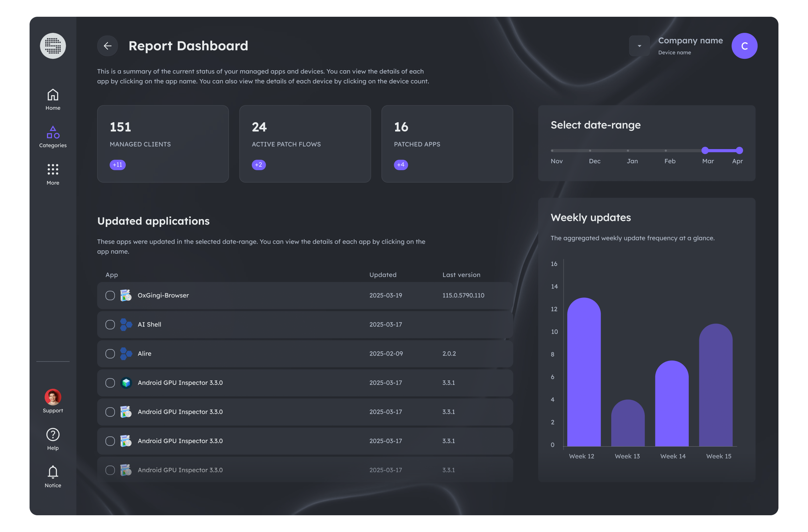This screenshot has height=532, width=808.
Task: Click the Mar date-range slider handle
Action: tap(705, 150)
